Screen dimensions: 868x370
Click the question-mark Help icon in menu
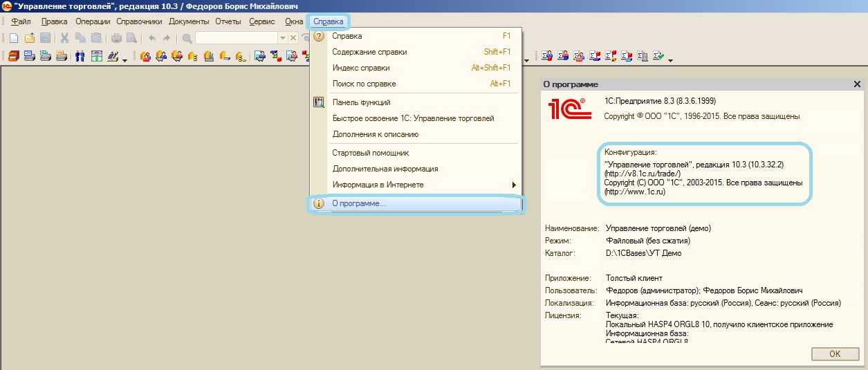(319, 36)
